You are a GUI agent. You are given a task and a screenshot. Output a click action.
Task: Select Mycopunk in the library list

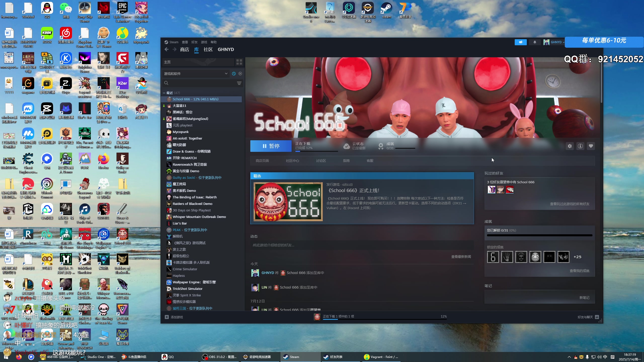click(x=181, y=132)
